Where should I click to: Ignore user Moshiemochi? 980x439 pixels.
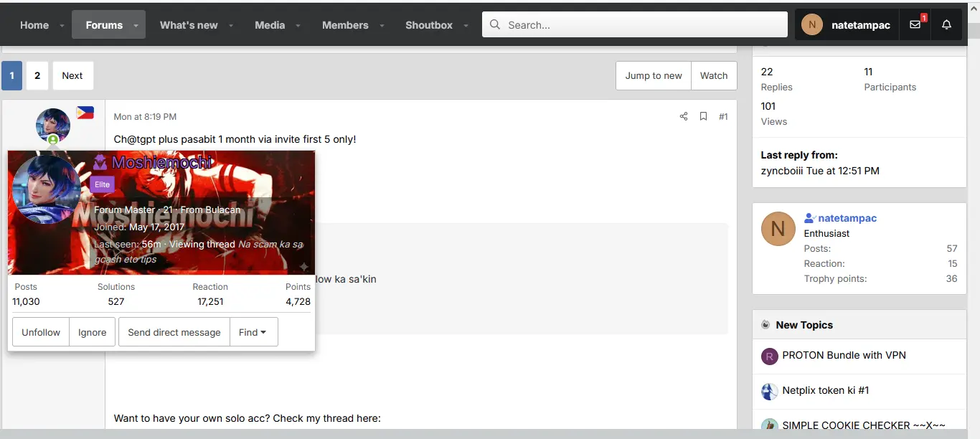click(93, 332)
